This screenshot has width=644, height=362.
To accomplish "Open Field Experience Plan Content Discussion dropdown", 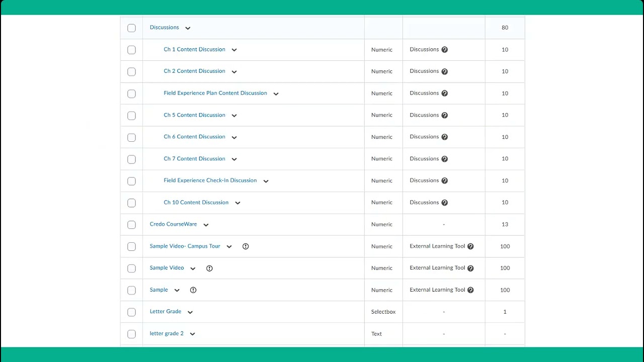I will 276,94.
